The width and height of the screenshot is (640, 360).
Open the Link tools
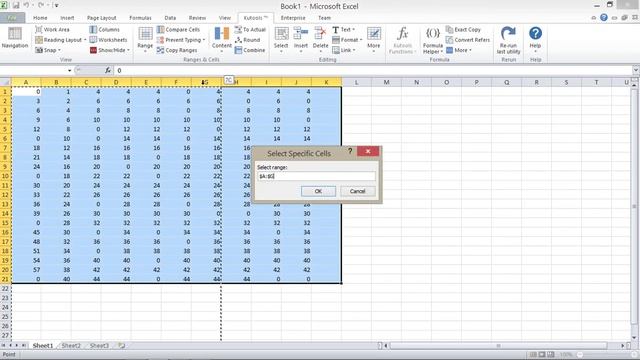pyautogui.click(x=343, y=50)
